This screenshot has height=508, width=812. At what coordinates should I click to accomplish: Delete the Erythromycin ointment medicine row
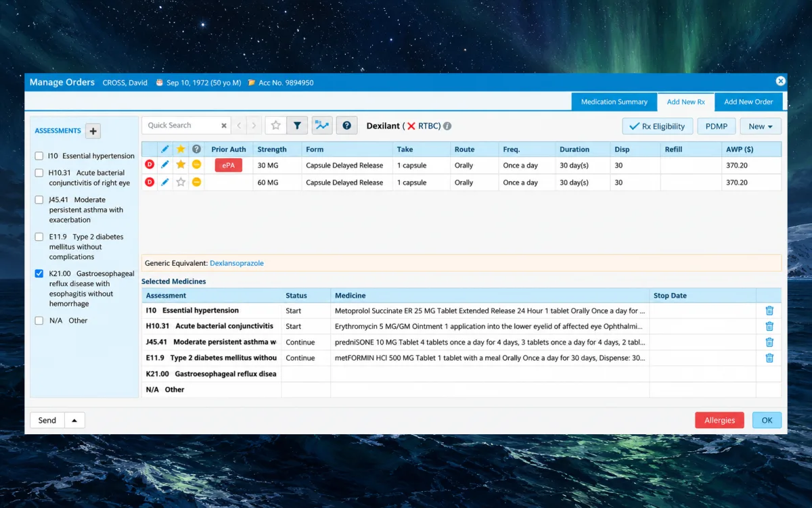769,326
